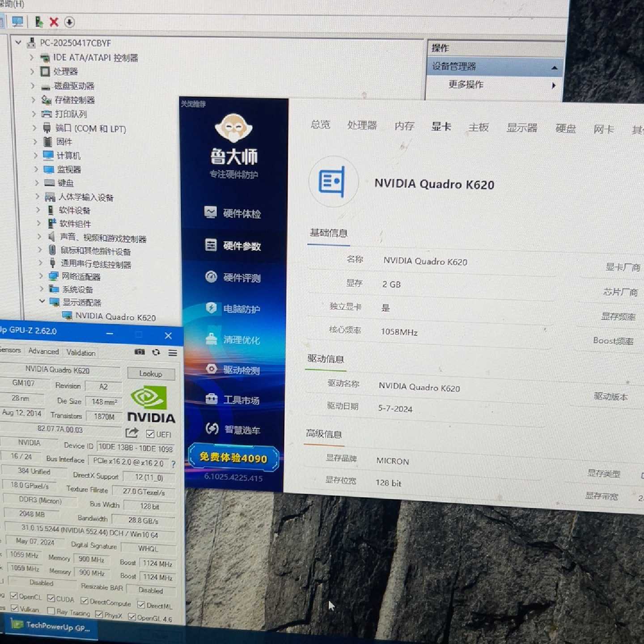Open 硬件体检 in the Lu Dashi sidebar
The height and width of the screenshot is (644, 644).
[x=233, y=213]
